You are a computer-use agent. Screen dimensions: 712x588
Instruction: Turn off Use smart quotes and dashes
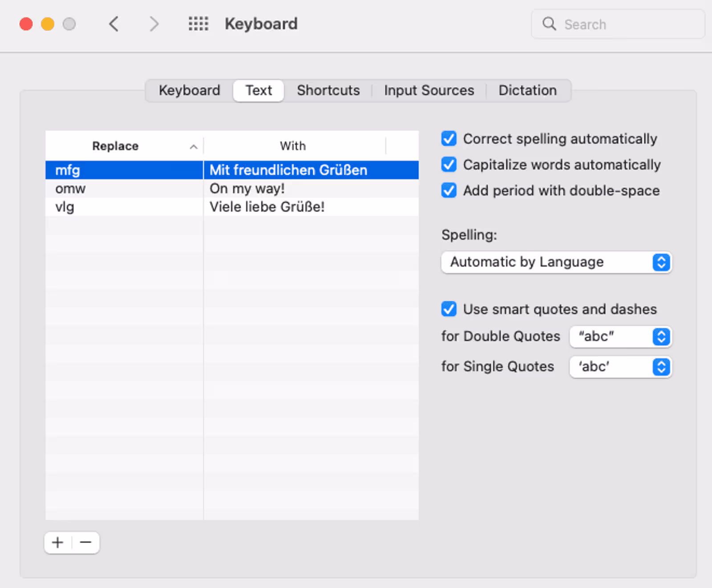449,309
